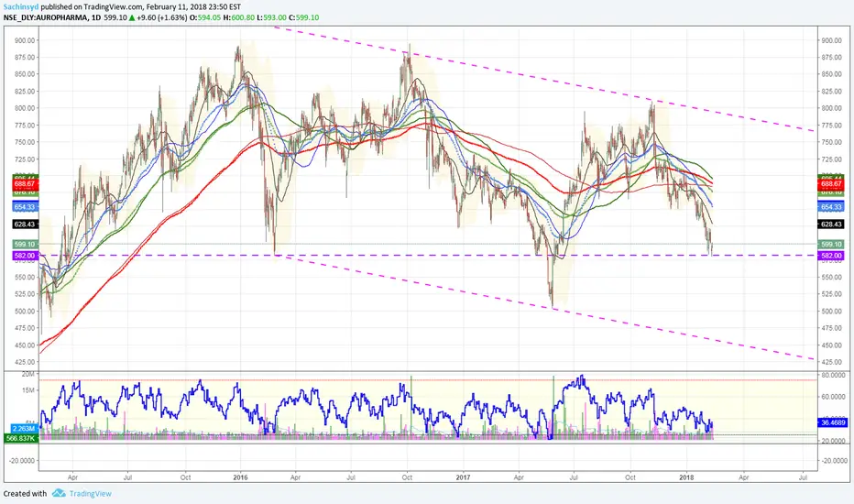This screenshot has height=504, width=854.
Task: Click the black 628.43 label on right axis
Action: pos(831,224)
